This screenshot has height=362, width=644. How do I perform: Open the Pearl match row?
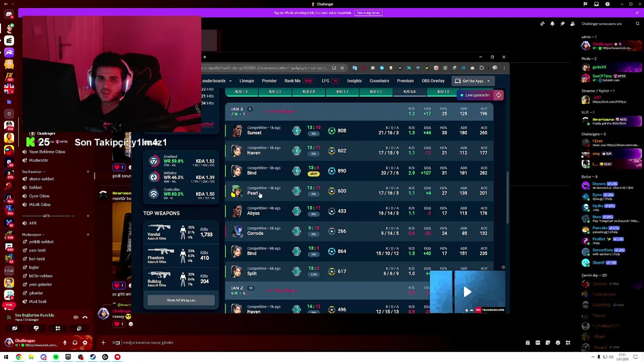pos(360,191)
